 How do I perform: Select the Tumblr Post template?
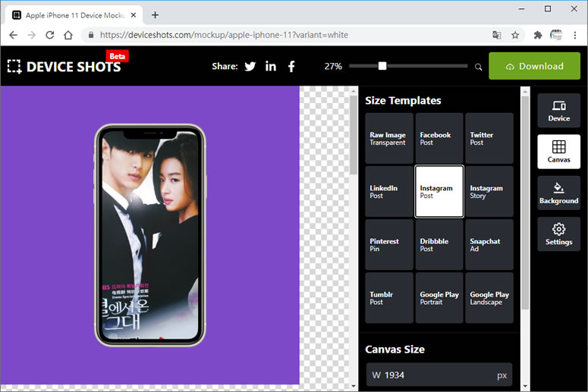[x=389, y=298]
